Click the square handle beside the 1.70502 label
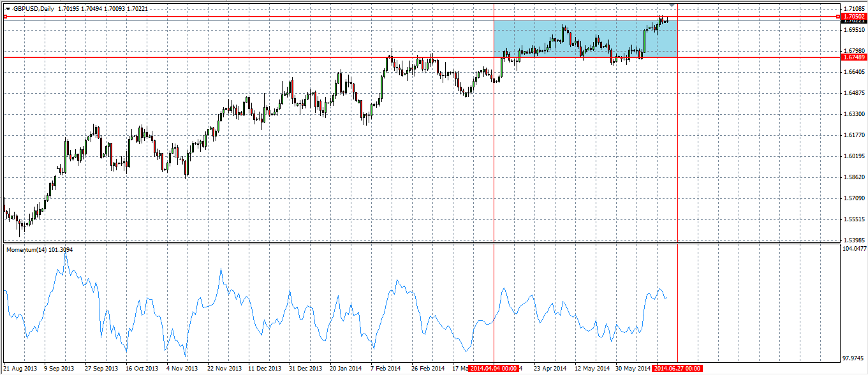This screenshot has height=375, width=868. coord(837,16)
